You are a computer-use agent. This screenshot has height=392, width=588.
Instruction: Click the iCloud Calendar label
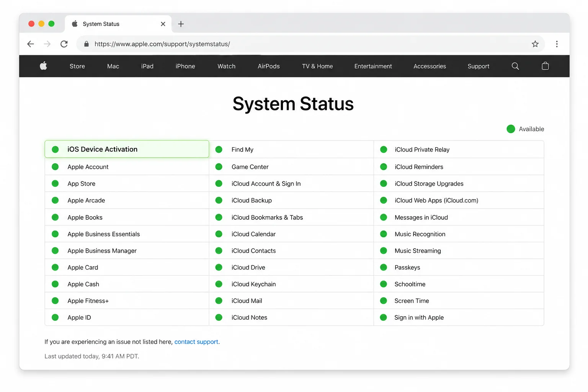click(253, 234)
